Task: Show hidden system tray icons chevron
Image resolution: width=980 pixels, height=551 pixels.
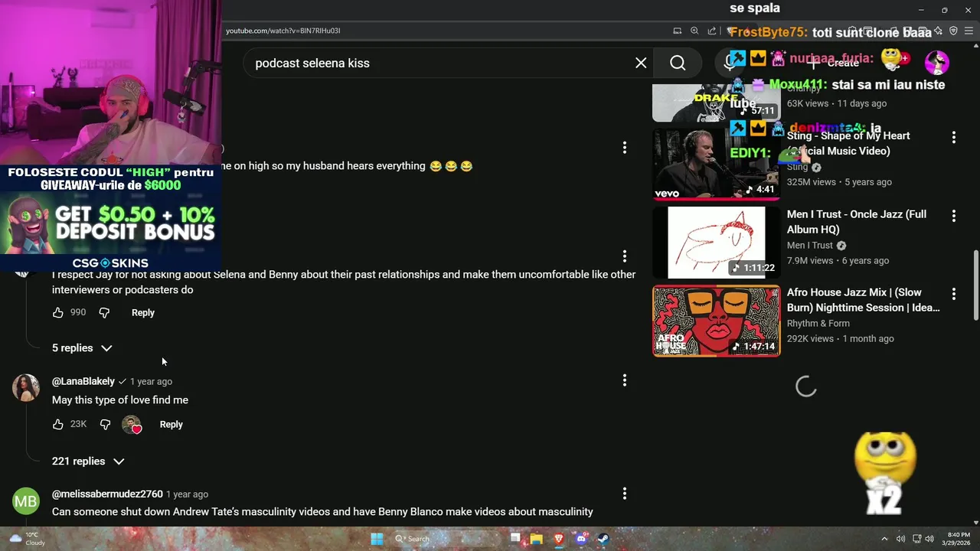Action: coord(884,539)
